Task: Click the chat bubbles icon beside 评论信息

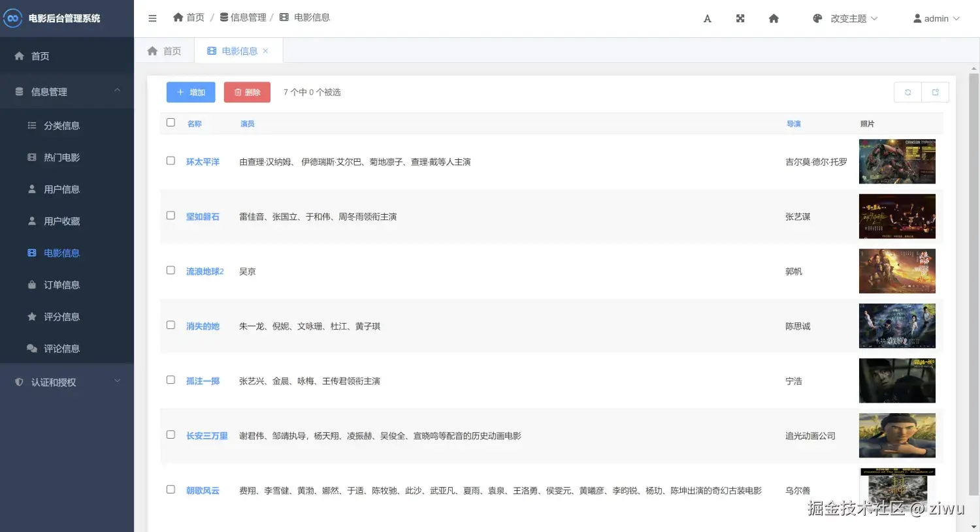Action: pos(32,349)
